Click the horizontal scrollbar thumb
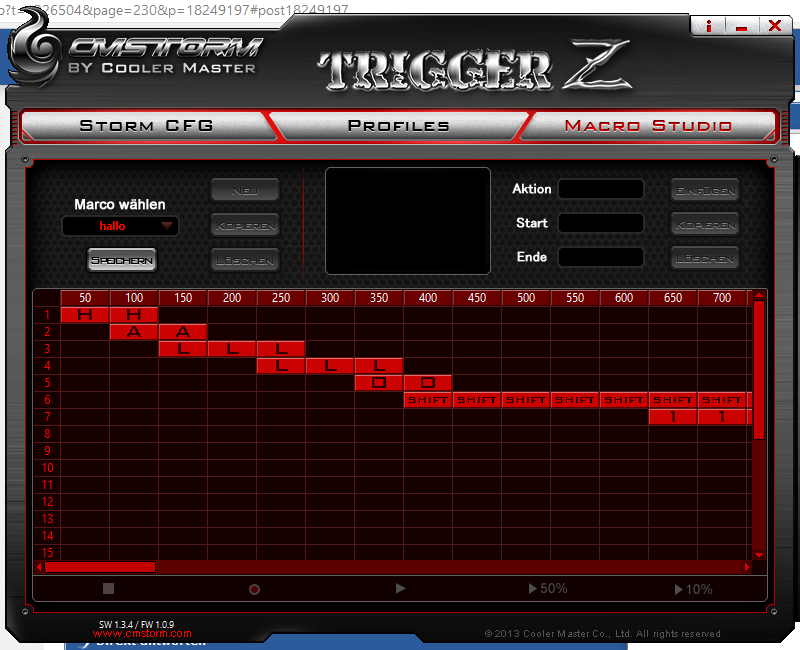The image size is (800, 650). click(x=100, y=567)
